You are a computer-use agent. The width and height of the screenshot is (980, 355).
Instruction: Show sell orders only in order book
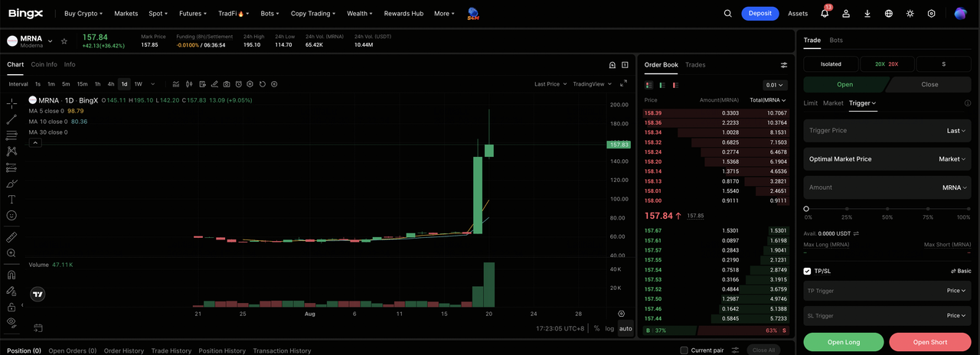(x=675, y=85)
